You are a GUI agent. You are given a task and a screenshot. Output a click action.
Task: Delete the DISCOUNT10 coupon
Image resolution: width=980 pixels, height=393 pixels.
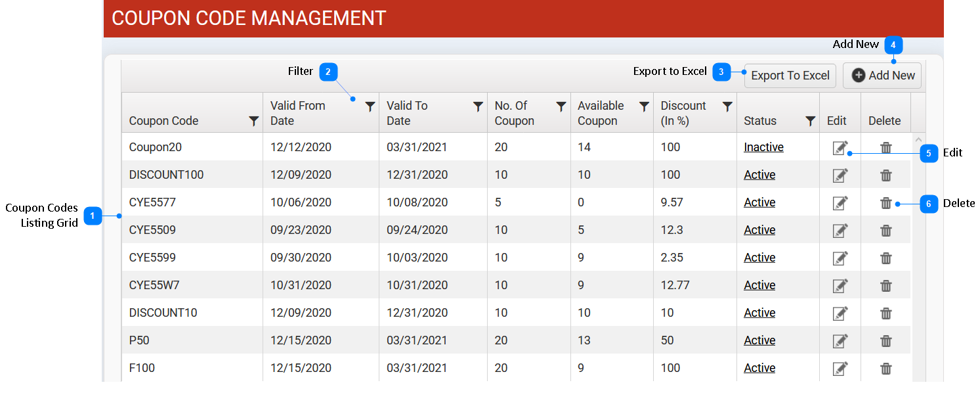(886, 313)
